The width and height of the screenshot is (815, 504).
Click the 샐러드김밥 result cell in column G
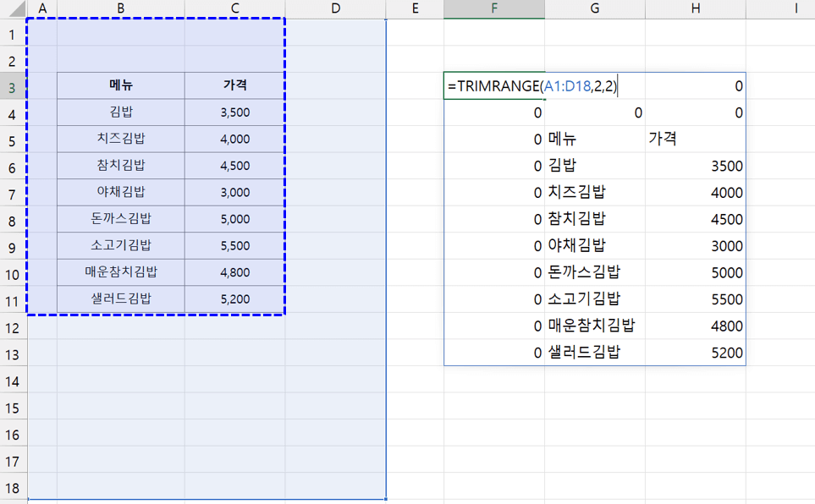(x=595, y=353)
